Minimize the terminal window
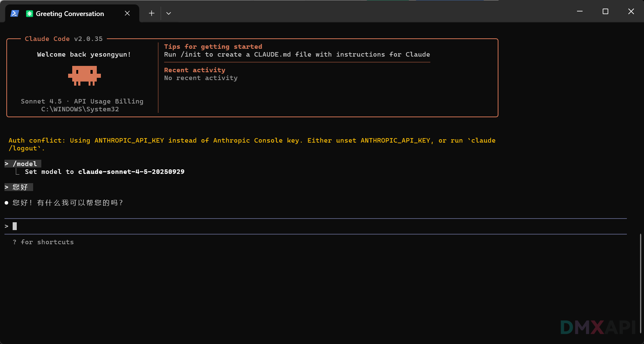644x344 pixels. click(x=580, y=12)
